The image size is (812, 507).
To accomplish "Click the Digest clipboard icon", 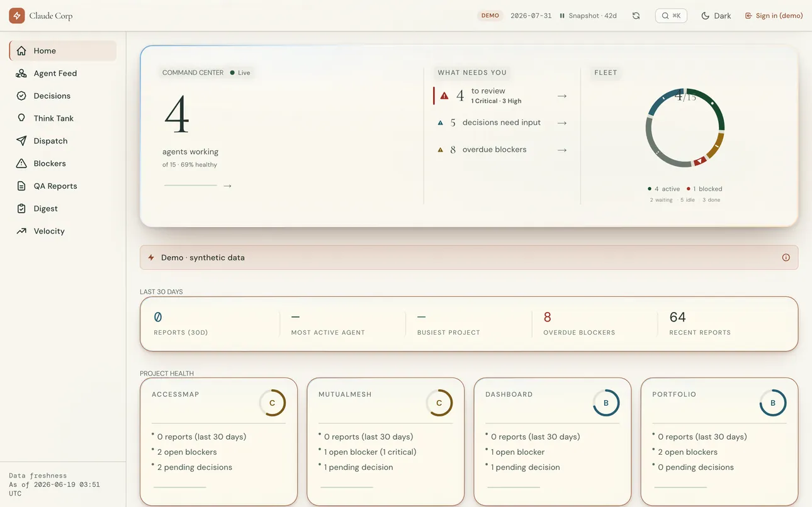I will (21, 209).
